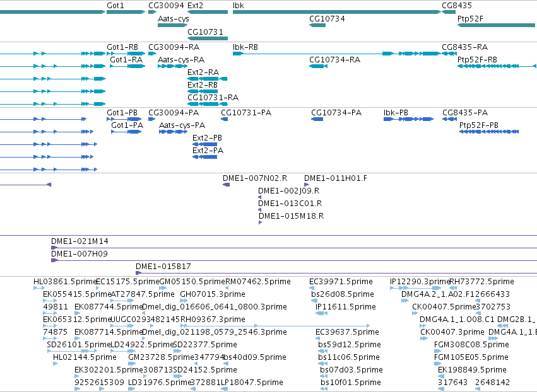
Task: Select BAC end DME1-015M18.R
Action: tap(291, 217)
